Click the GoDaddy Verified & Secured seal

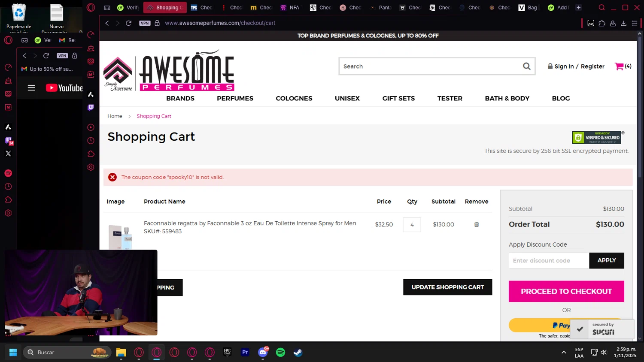597,137
